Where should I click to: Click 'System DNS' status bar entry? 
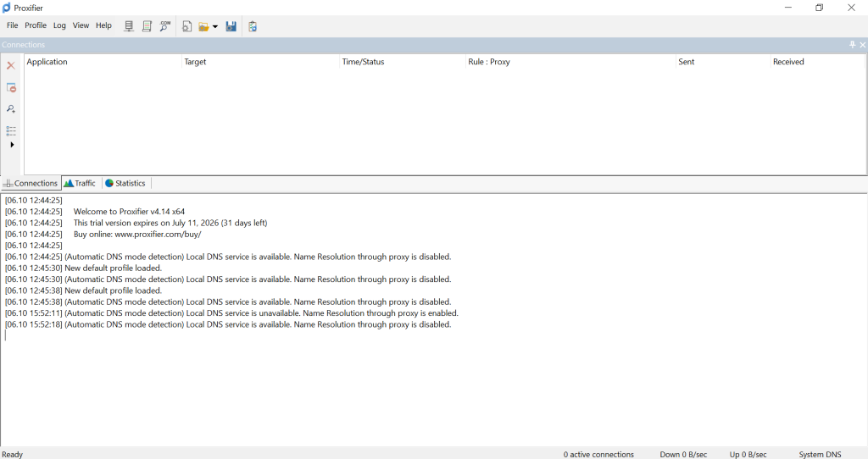coord(820,454)
